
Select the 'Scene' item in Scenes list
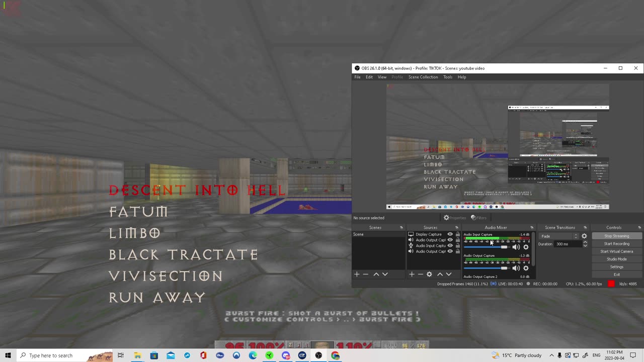pyautogui.click(x=378, y=234)
